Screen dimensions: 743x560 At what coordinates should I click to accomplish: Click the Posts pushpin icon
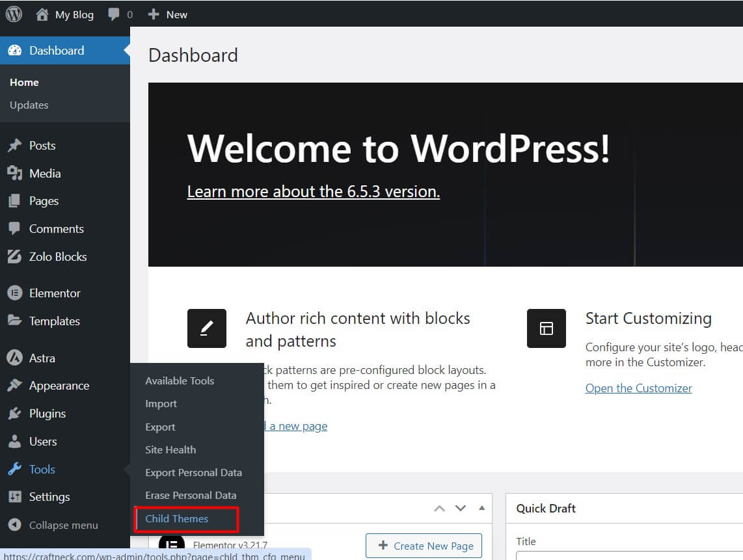click(x=15, y=146)
